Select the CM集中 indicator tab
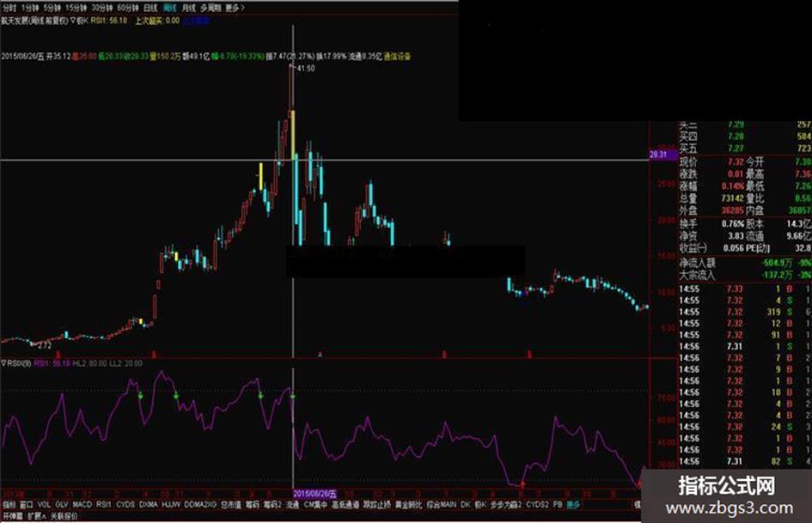Screen dimensions: 812x523 (316, 504)
